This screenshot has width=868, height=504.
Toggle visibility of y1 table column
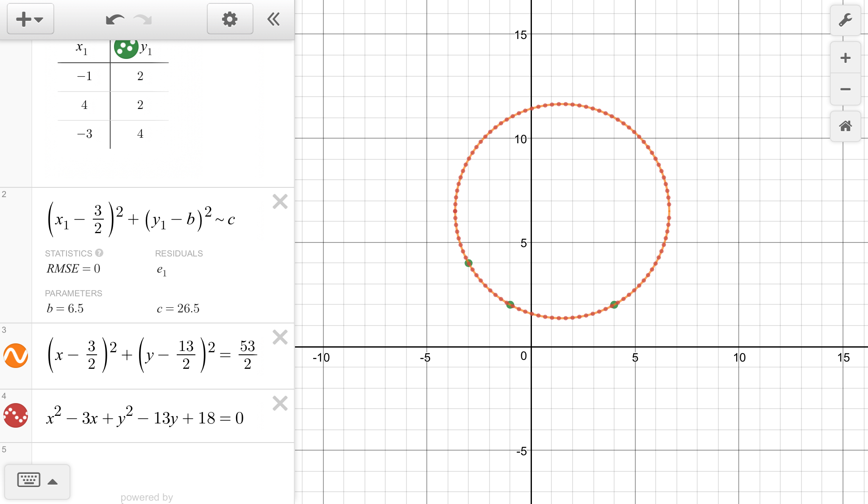(126, 48)
